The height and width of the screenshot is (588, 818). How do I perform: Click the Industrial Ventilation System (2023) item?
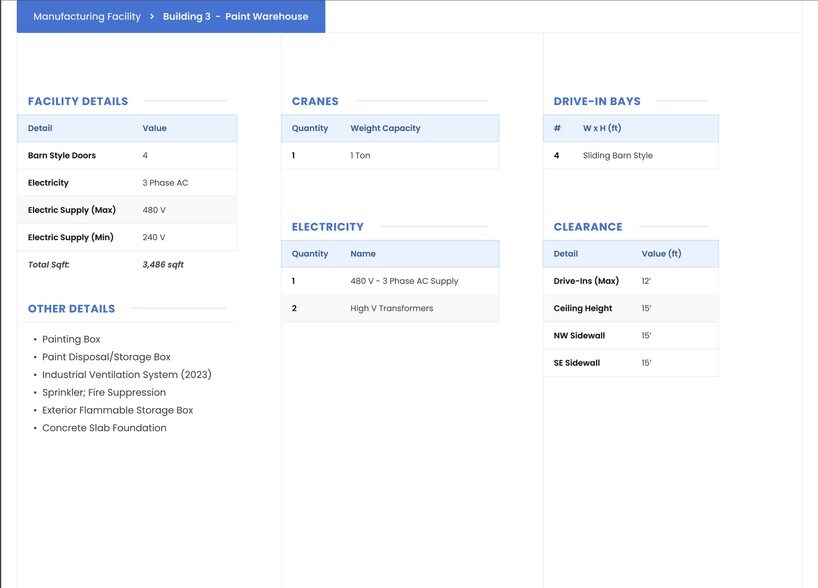(x=127, y=375)
